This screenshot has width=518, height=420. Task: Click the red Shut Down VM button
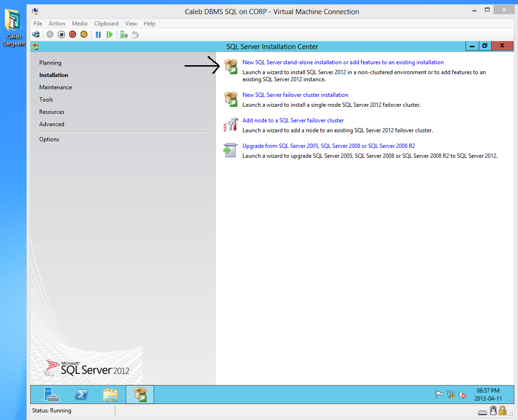73,34
